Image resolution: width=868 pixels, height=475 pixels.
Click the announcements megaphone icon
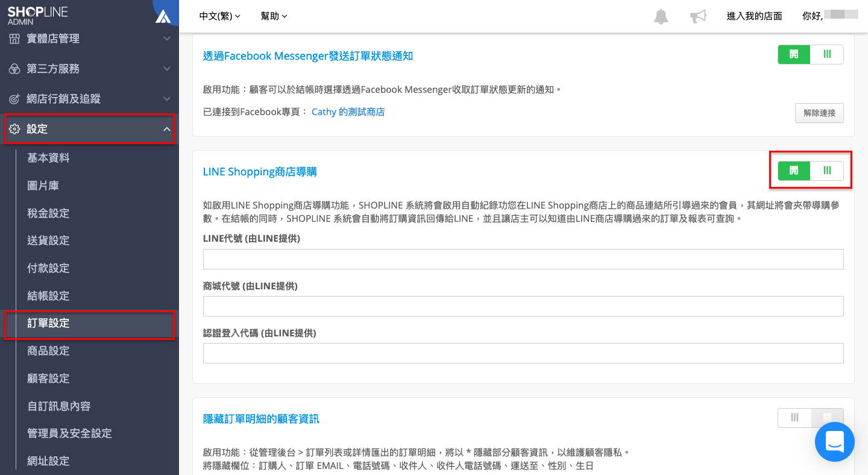[698, 16]
